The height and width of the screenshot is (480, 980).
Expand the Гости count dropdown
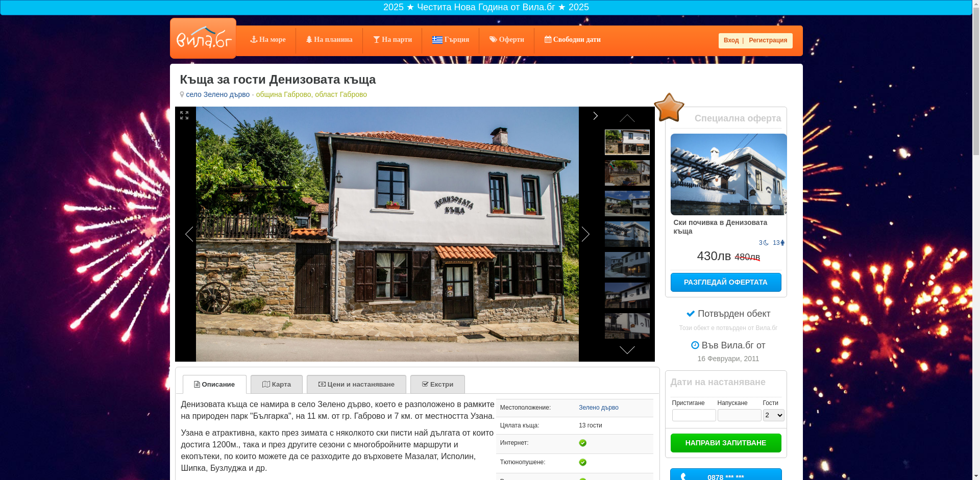coord(773,415)
